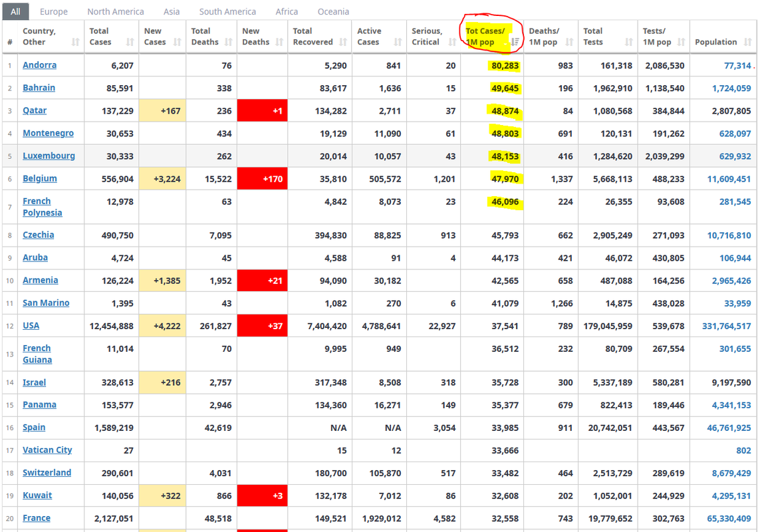Click France population 65,330,409 link

(x=729, y=519)
